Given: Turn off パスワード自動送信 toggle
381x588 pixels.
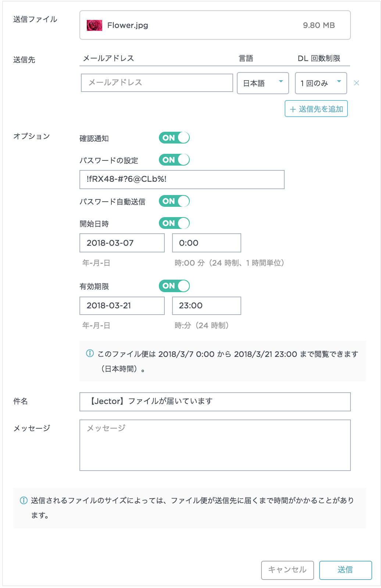Looking at the screenshot, I should pyautogui.click(x=174, y=201).
